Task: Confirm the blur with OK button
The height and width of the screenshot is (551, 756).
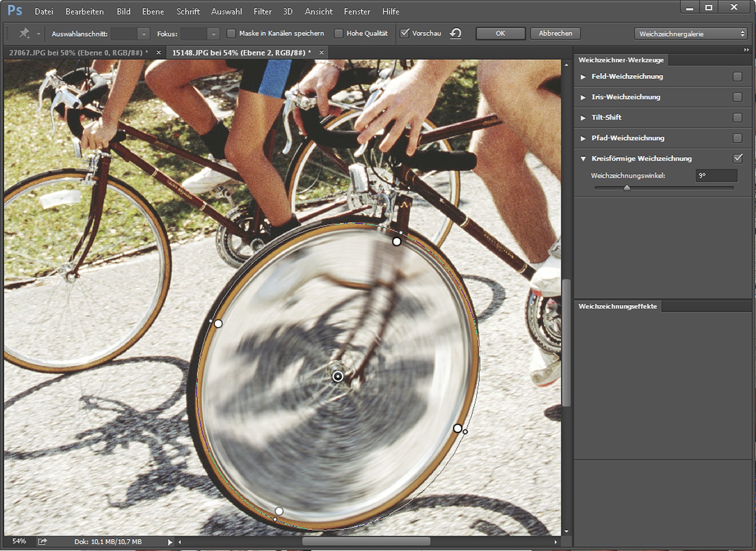Action: 500,33
